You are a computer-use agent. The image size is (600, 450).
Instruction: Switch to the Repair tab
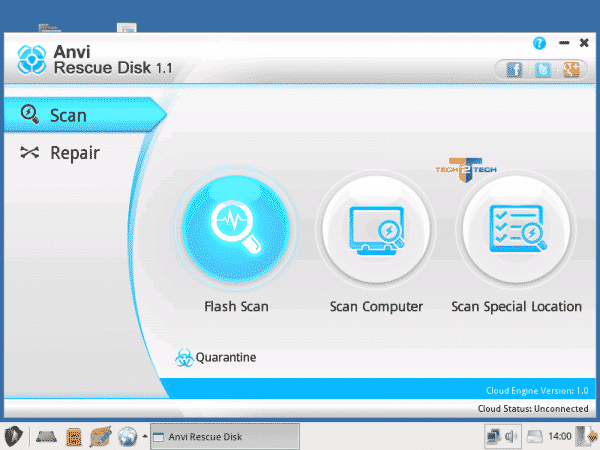coord(60,153)
